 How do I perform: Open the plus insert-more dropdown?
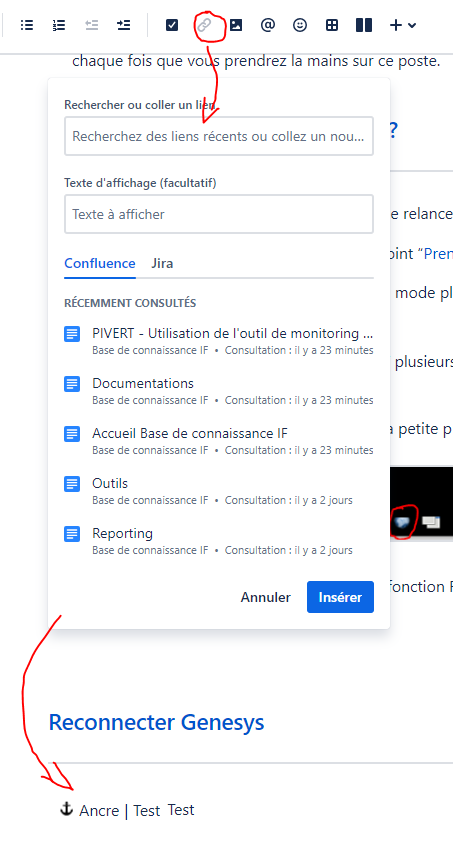click(402, 25)
